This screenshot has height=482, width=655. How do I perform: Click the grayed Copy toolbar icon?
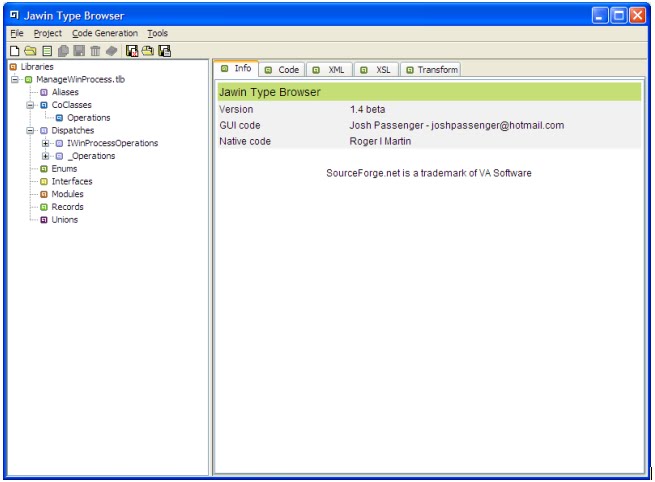point(63,51)
